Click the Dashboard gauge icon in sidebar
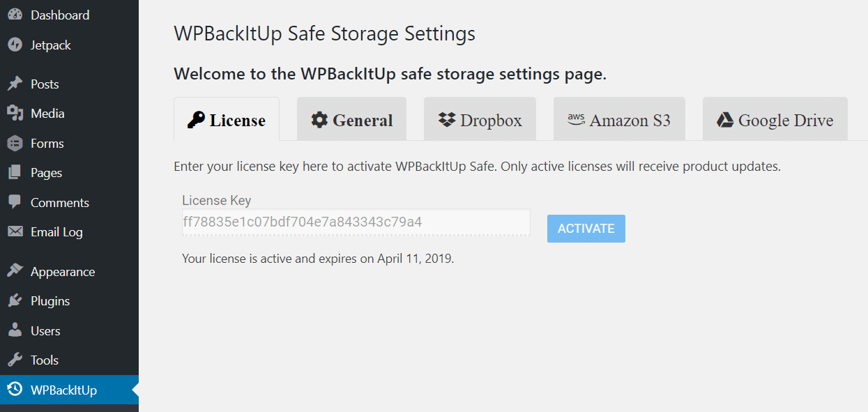This screenshot has width=868, height=412. [15, 15]
